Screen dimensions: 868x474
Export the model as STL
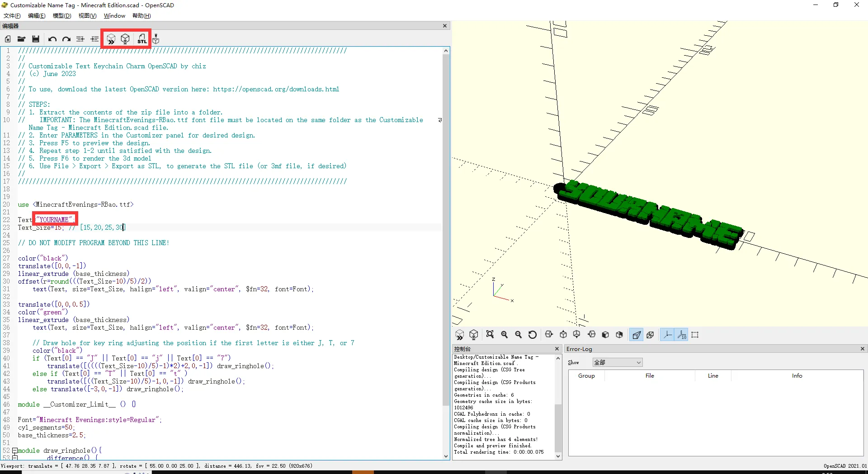point(142,39)
